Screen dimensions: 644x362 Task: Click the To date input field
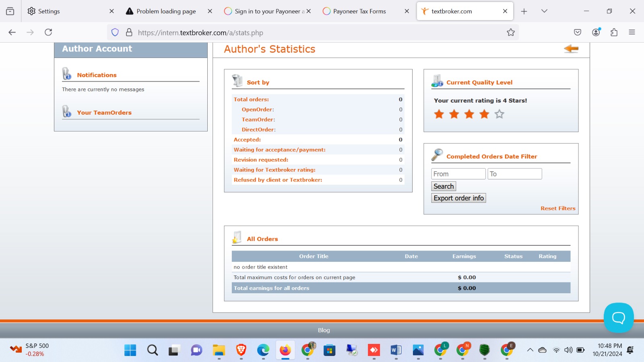click(x=515, y=174)
